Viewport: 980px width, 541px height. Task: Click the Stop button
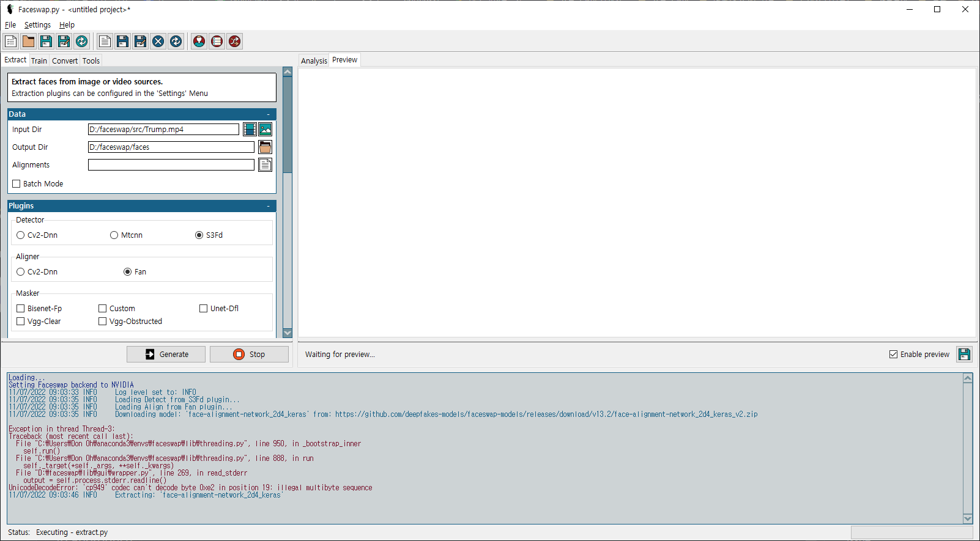tap(249, 354)
